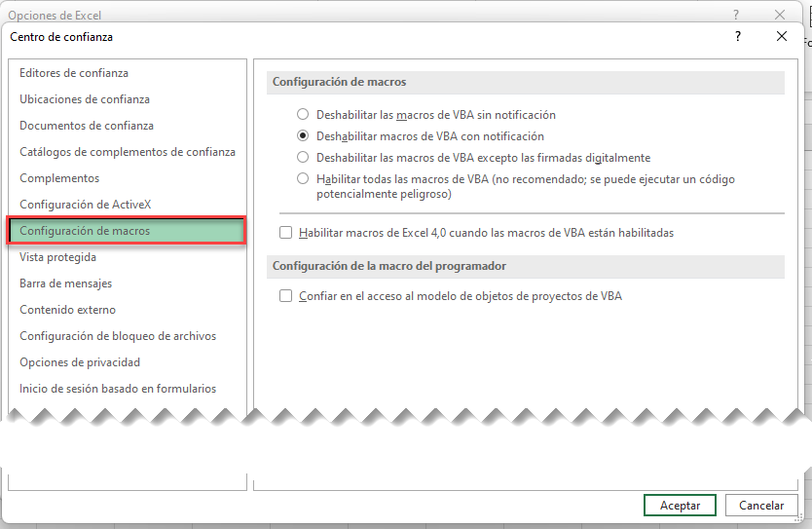Choose Deshabilitar las macros de VBA sin notificación
The height and width of the screenshot is (529, 812).
click(x=303, y=115)
